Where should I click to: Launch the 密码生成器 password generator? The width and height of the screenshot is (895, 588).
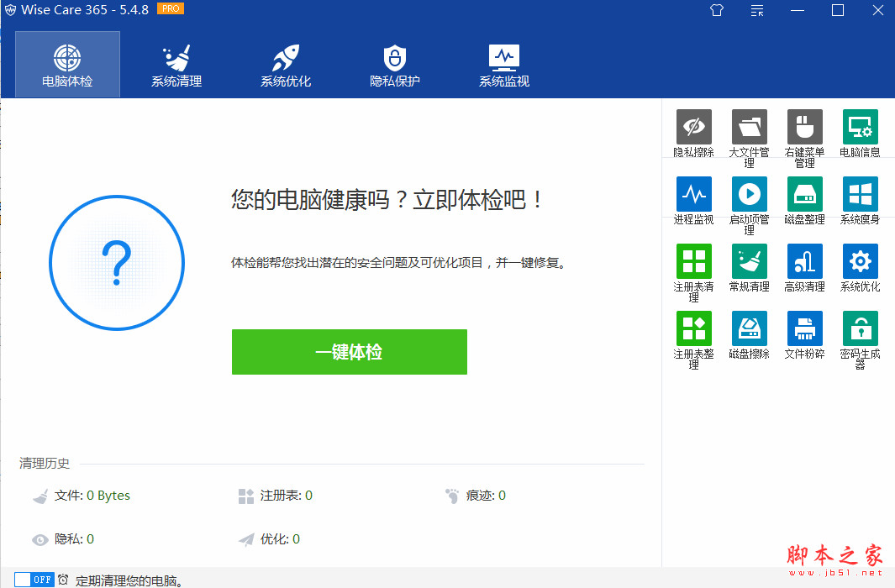coord(860,340)
